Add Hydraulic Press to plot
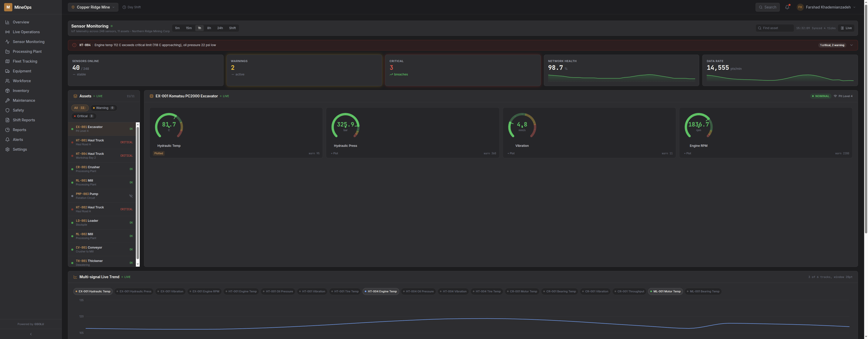 (x=335, y=154)
